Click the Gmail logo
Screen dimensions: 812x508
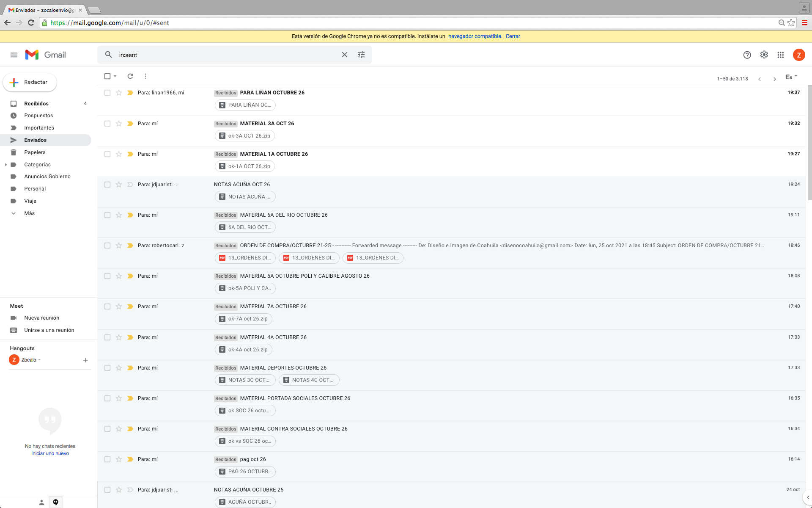[45, 55]
